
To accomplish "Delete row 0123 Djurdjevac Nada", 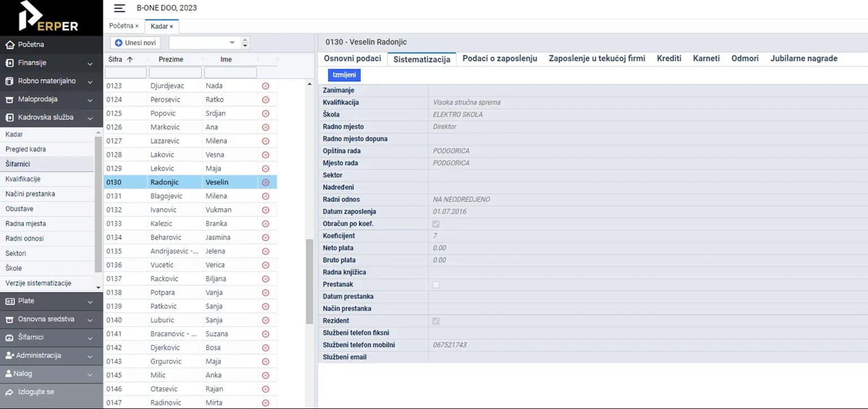I will click(266, 86).
